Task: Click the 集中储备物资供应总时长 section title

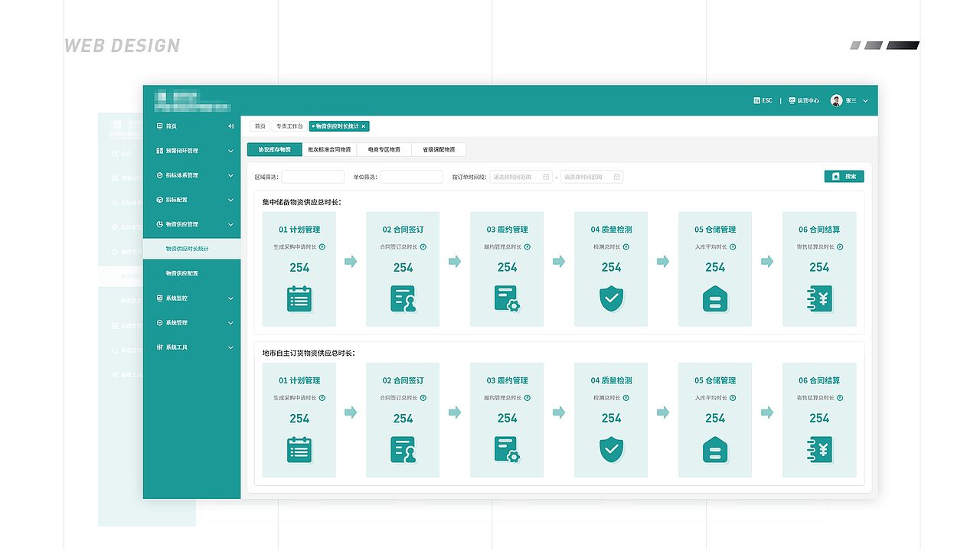Action: pos(302,202)
